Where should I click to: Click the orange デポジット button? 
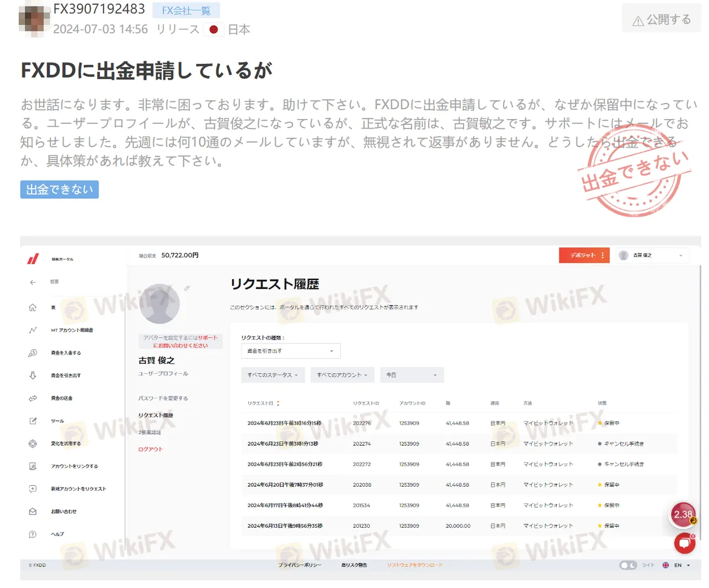584,255
